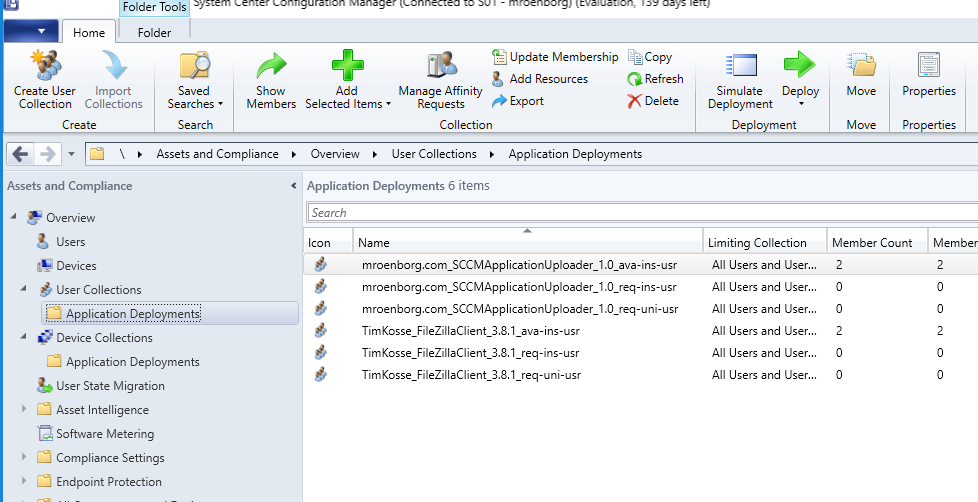Click collection icon of FileZillaClient_3.8.1_ava-ins-usr row
The image size is (978, 502).
[x=321, y=331]
